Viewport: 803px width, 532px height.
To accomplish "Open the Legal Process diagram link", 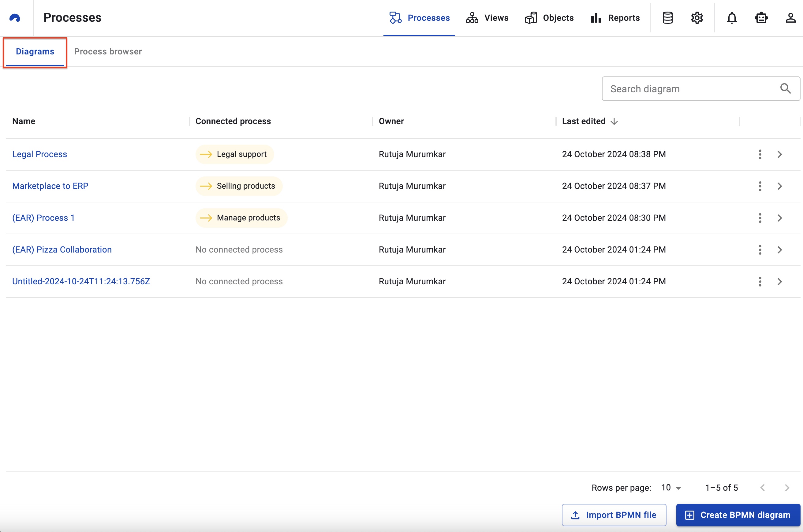I will pyautogui.click(x=39, y=154).
